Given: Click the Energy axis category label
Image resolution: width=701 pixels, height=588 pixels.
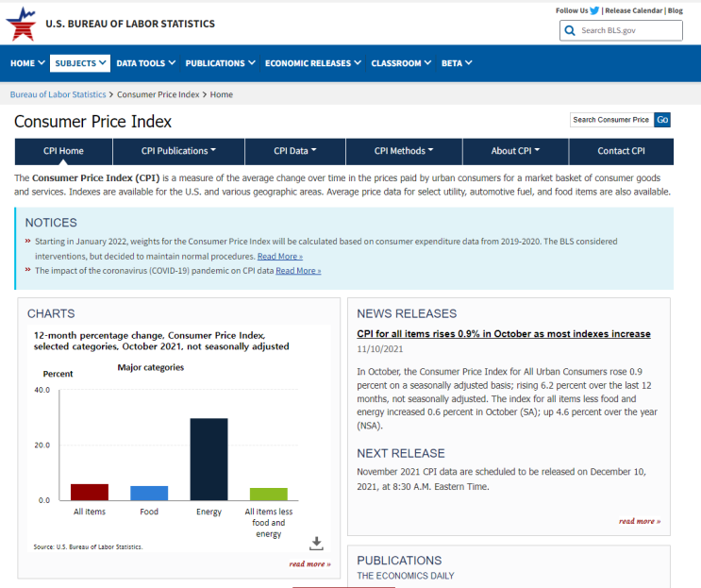Looking at the screenshot, I should point(209,512).
